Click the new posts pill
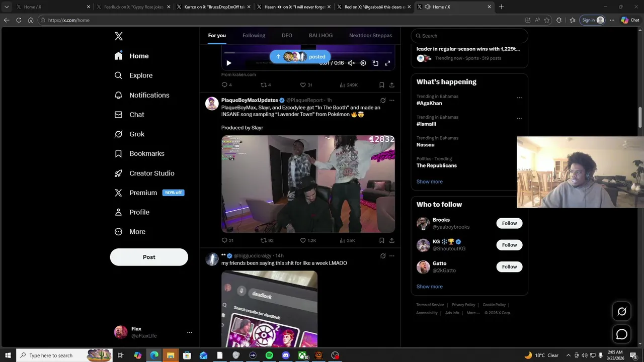Image resolution: width=644 pixels, height=362 pixels. (x=300, y=57)
